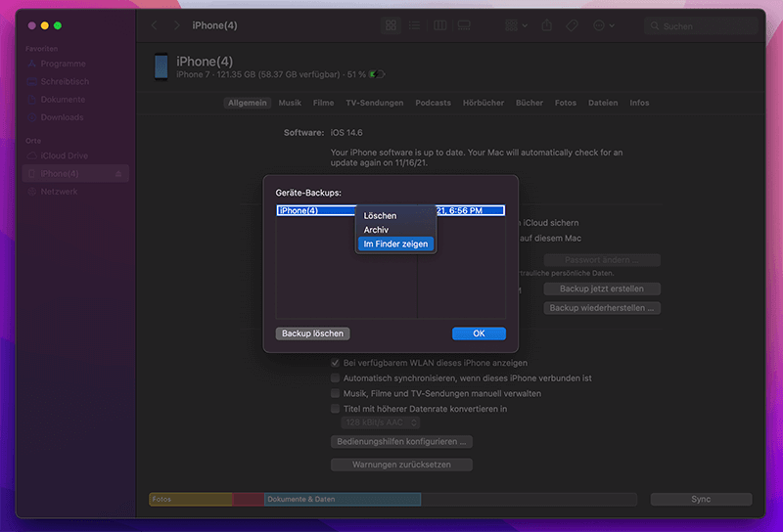Switch to icon grid view
This screenshot has height=532, width=783.
pyautogui.click(x=391, y=25)
